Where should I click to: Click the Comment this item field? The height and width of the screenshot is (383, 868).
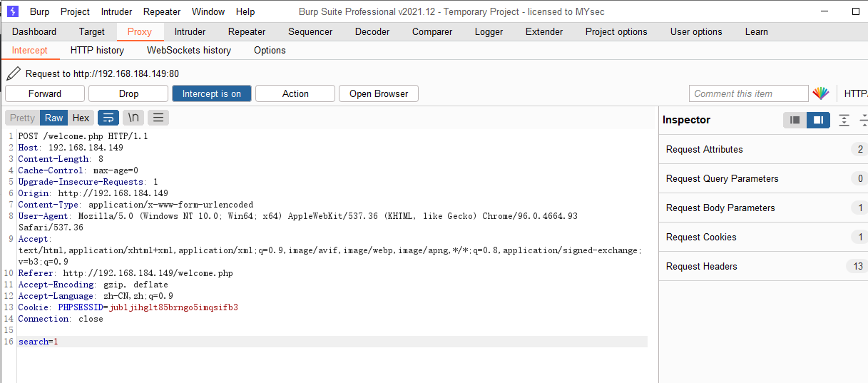pyautogui.click(x=749, y=93)
